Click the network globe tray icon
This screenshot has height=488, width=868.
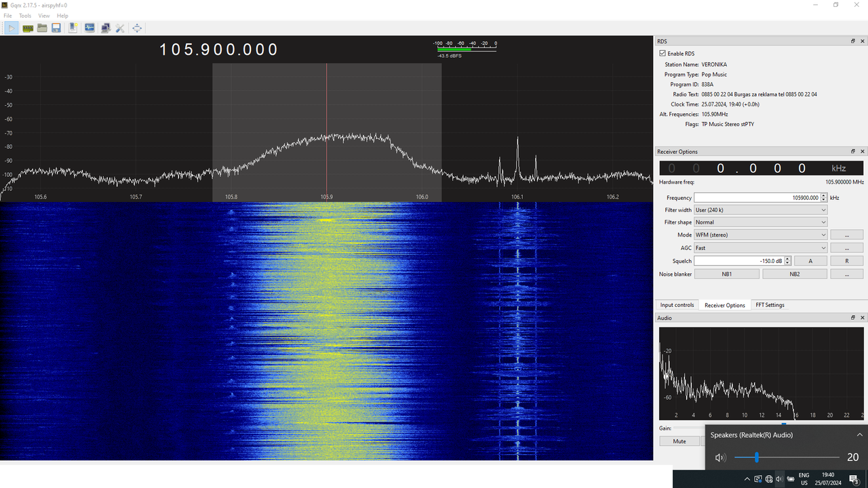click(x=769, y=479)
